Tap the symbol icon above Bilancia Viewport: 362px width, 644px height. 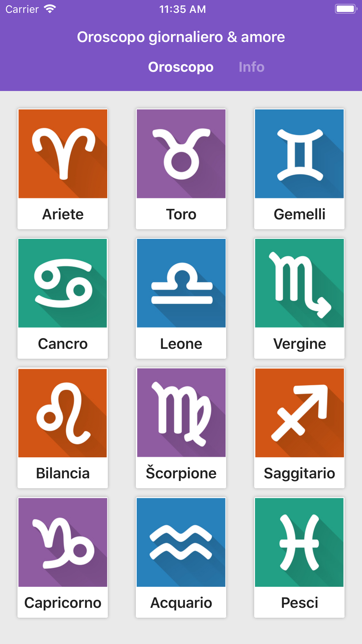click(x=63, y=413)
